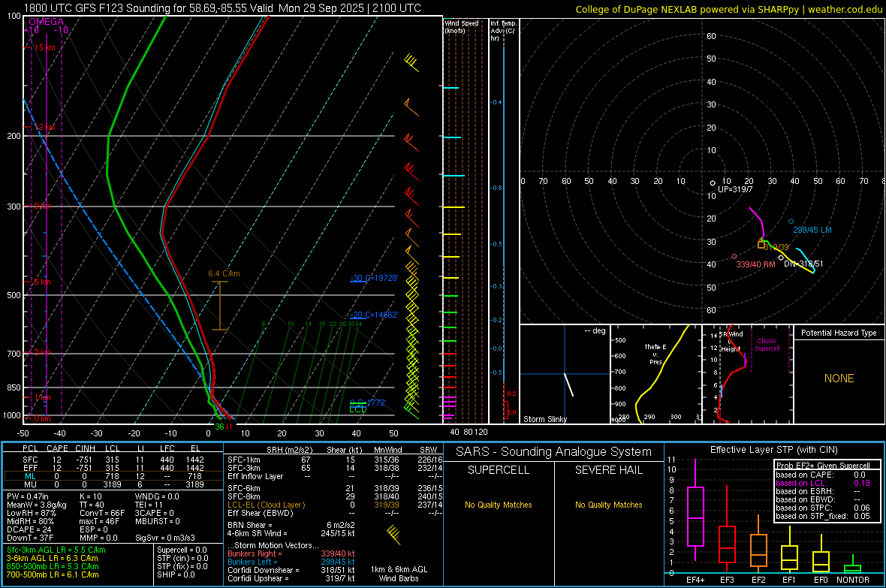
Task: Click the 'Storm Slinky' caption
Action: pos(544,419)
